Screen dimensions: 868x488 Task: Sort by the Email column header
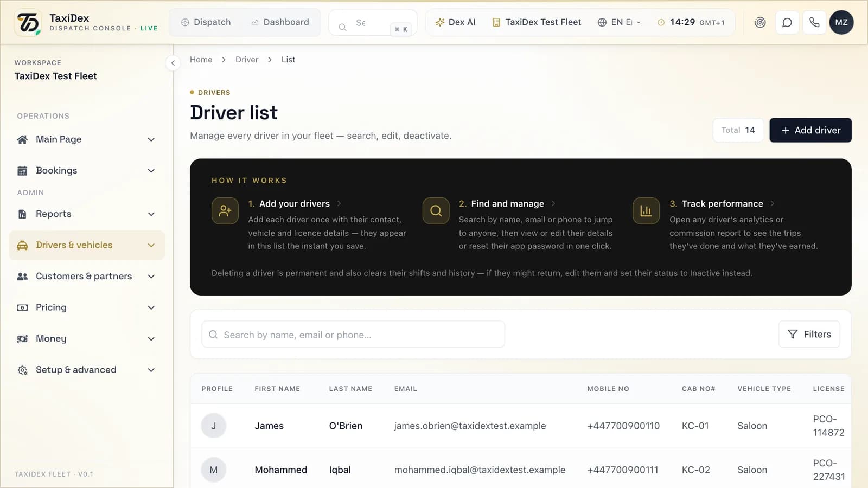point(405,389)
